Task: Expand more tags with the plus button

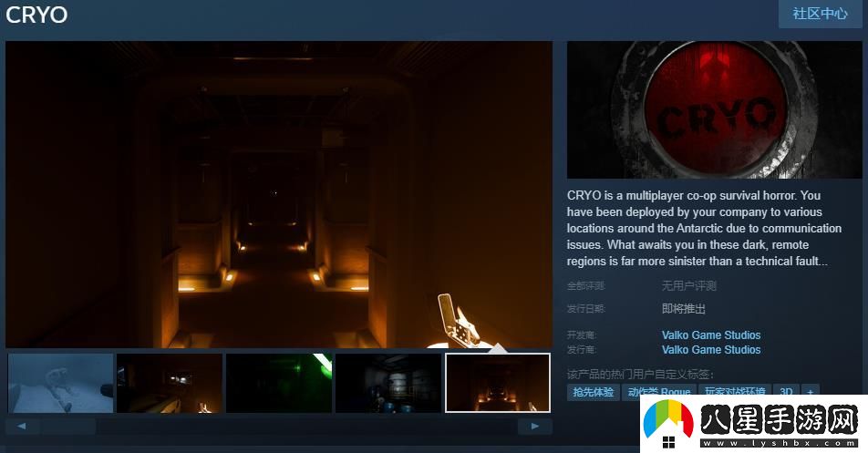Action: pyautogui.click(x=809, y=392)
